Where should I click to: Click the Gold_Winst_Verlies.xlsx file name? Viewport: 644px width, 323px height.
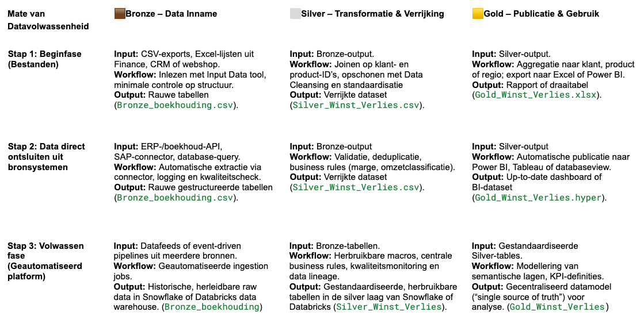[x=538, y=95]
